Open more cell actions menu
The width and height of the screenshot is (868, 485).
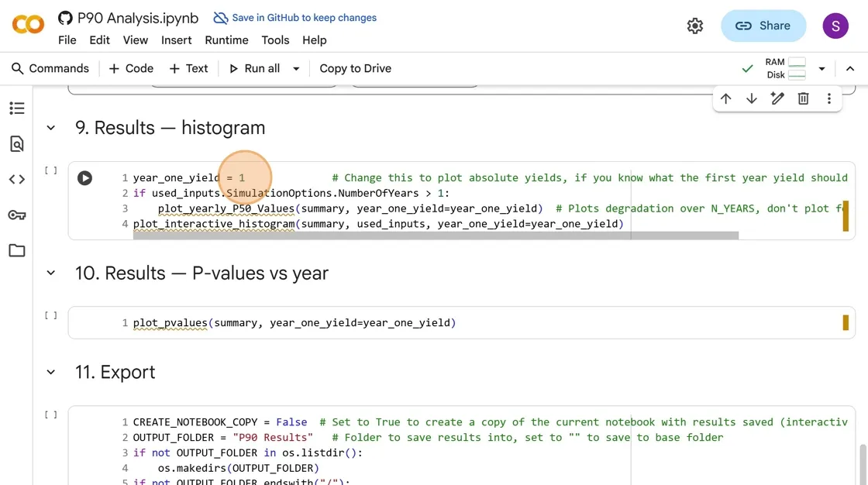(x=828, y=98)
